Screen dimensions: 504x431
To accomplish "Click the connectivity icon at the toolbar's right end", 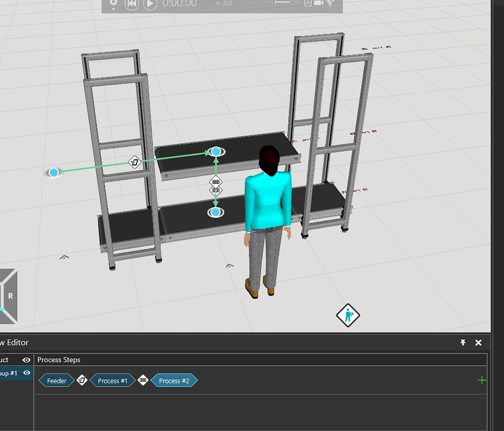I will [x=329, y=3].
